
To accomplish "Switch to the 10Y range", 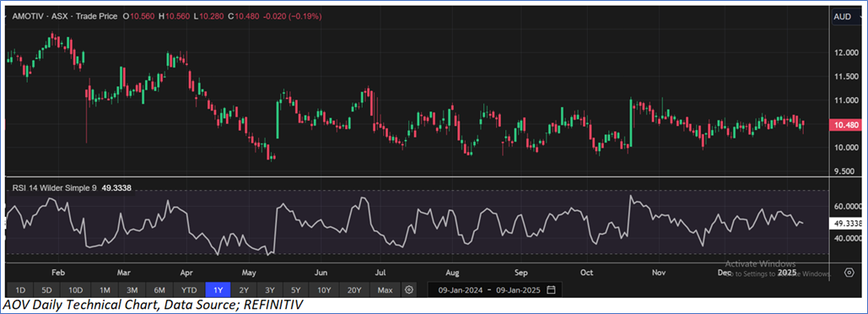I will click(323, 290).
